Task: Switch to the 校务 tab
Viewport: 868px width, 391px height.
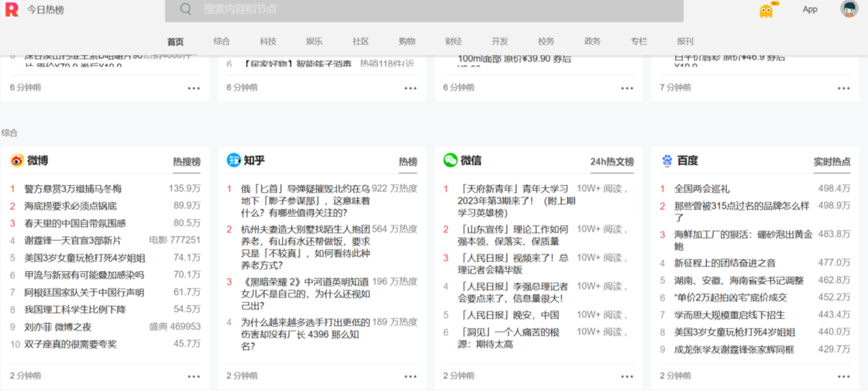Action: [546, 42]
